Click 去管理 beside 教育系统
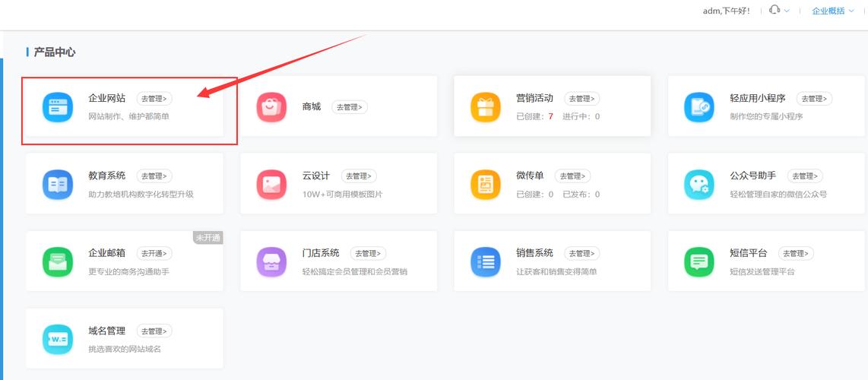This screenshot has height=380, width=868. pyautogui.click(x=154, y=176)
